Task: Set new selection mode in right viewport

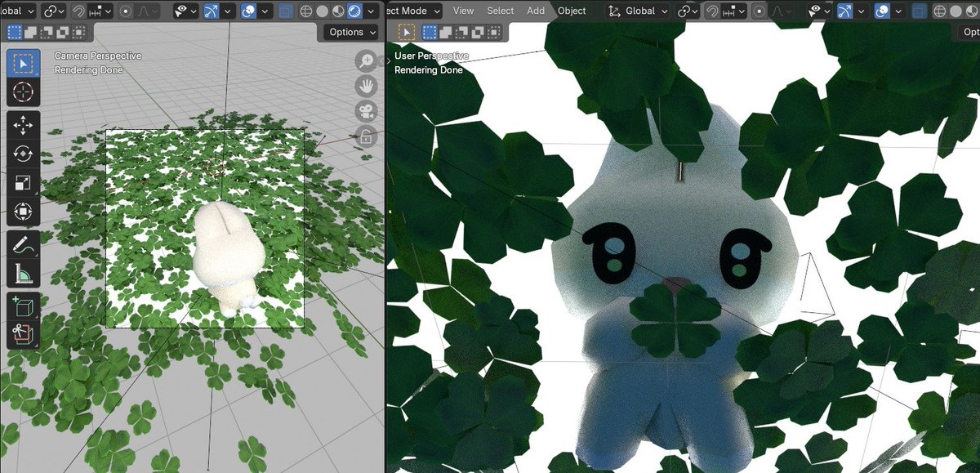Action: (x=428, y=32)
